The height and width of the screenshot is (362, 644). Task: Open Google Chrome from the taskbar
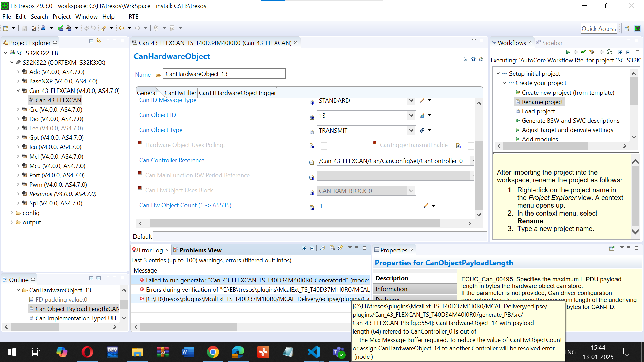pyautogui.click(x=213, y=352)
